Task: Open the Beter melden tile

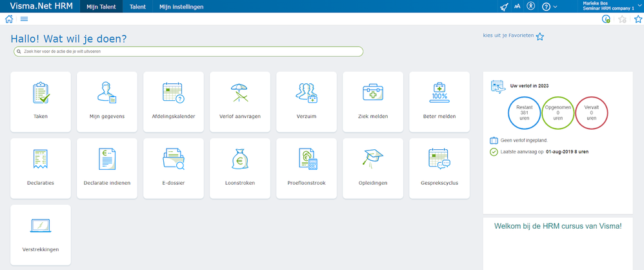Action: [x=439, y=102]
